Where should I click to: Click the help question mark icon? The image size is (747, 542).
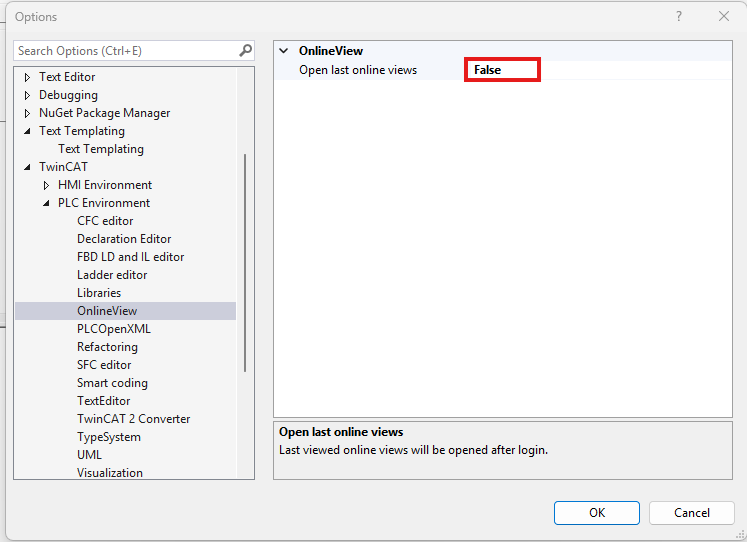[679, 16]
